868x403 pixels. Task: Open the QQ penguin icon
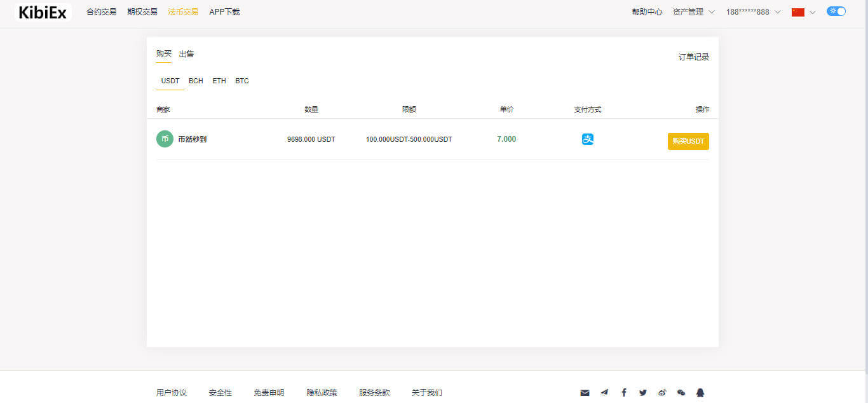click(x=700, y=393)
